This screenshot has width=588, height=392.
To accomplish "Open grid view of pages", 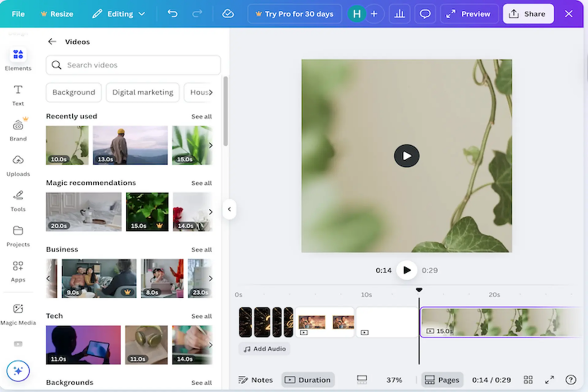I will coord(528,380).
